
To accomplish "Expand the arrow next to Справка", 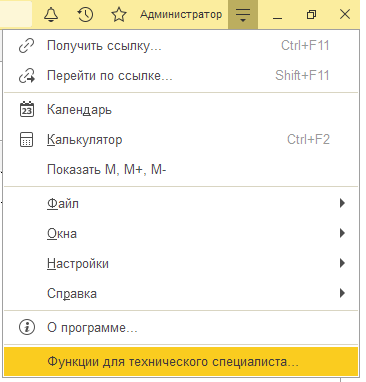I will [342, 293].
